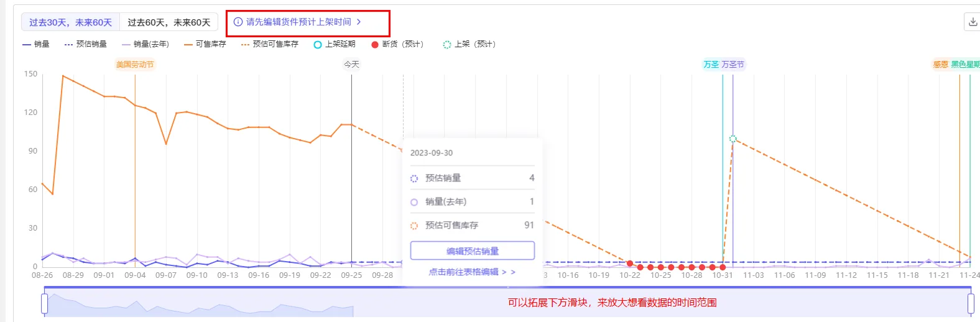This screenshot has height=322, width=980.
Task: Click the last red 断货 dot near 10-31
Action: coord(723,267)
